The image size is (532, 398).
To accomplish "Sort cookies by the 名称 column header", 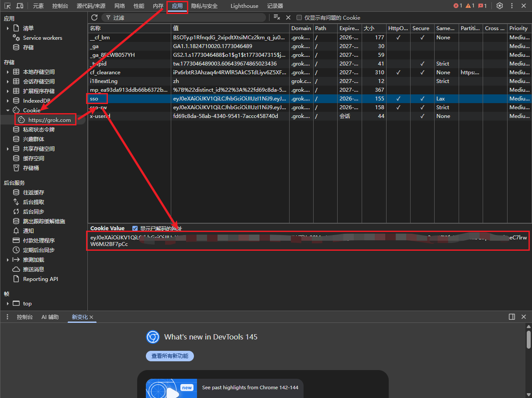I will pyautogui.click(x=129, y=28).
